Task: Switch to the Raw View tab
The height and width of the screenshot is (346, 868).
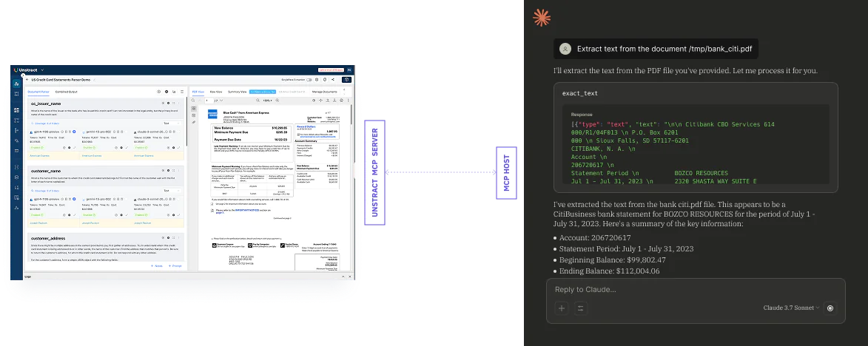Action: (x=216, y=92)
